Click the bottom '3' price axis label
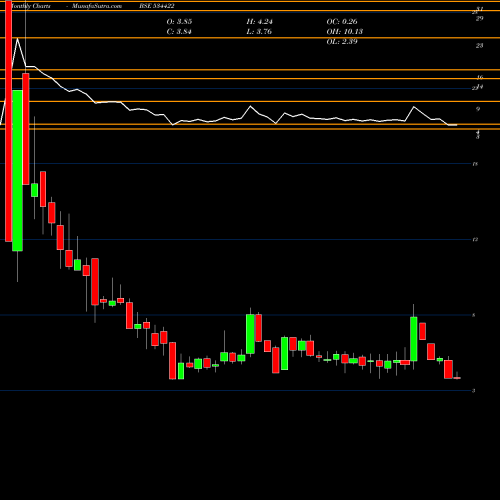This screenshot has height=500, width=500. click(474, 391)
